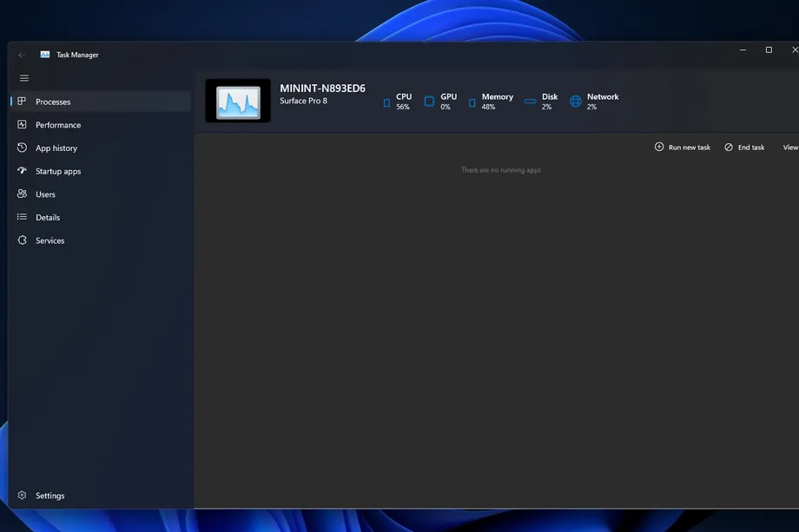Image resolution: width=799 pixels, height=532 pixels.
Task: Click the back arrow at top left
Action: (21, 54)
